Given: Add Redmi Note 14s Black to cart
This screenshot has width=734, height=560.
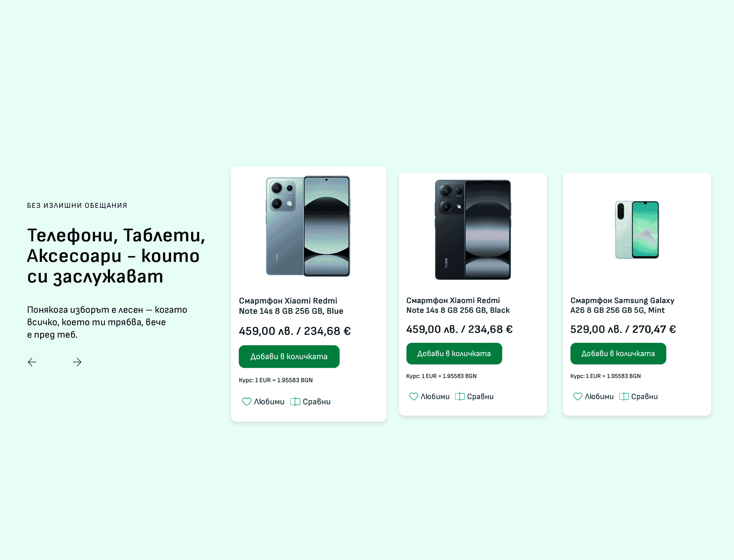Looking at the screenshot, I should click(454, 354).
